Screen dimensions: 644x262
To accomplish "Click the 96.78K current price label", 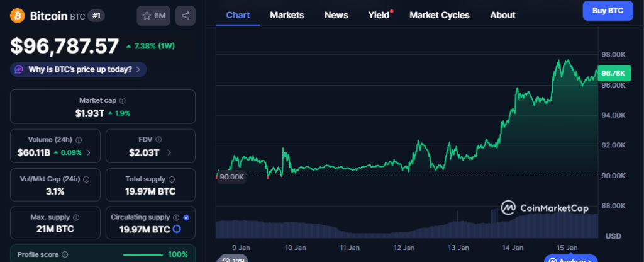I will 613,74.
